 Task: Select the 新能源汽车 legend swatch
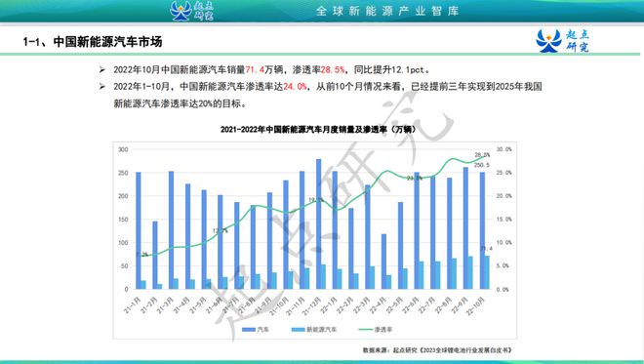coord(298,330)
